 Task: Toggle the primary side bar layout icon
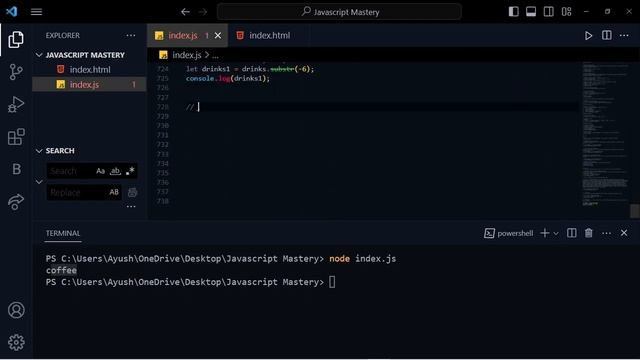pos(513,11)
